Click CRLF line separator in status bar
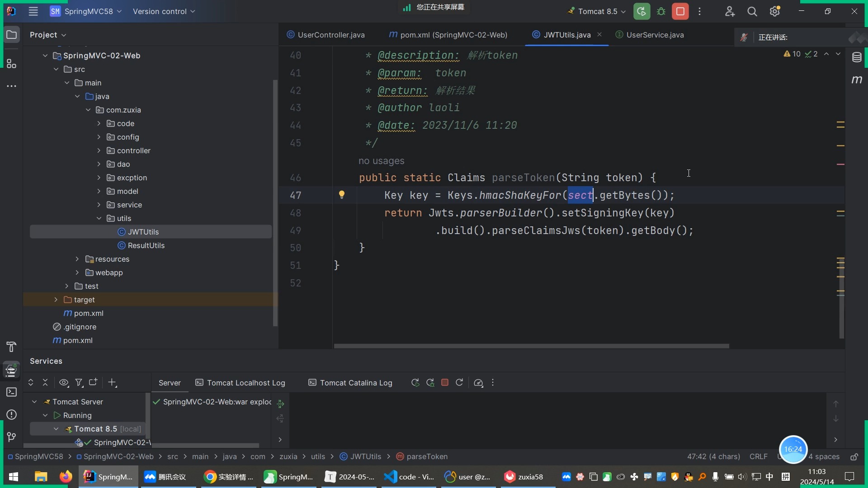This screenshot has width=868, height=488. coord(758,457)
